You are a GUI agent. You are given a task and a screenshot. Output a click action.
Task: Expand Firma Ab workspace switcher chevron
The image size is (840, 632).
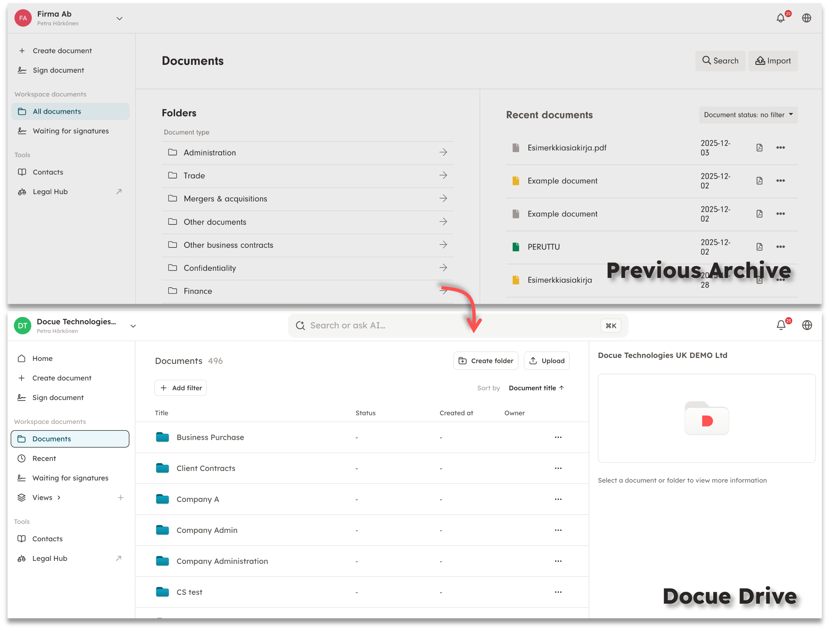pyautogui.click(x=119, y=18)
